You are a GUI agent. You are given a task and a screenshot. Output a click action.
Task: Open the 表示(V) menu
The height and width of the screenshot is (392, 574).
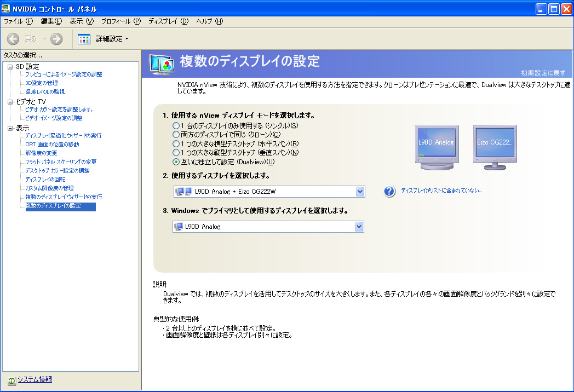[82, 21]
